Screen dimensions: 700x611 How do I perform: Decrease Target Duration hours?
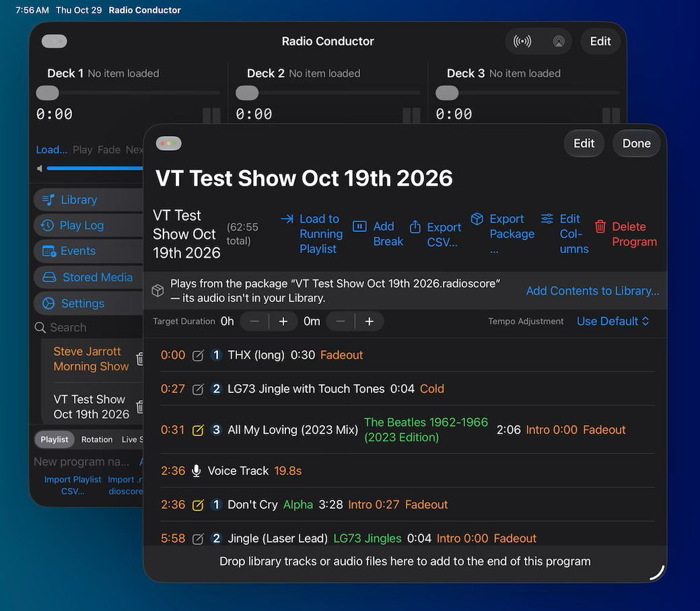(254, 322)
